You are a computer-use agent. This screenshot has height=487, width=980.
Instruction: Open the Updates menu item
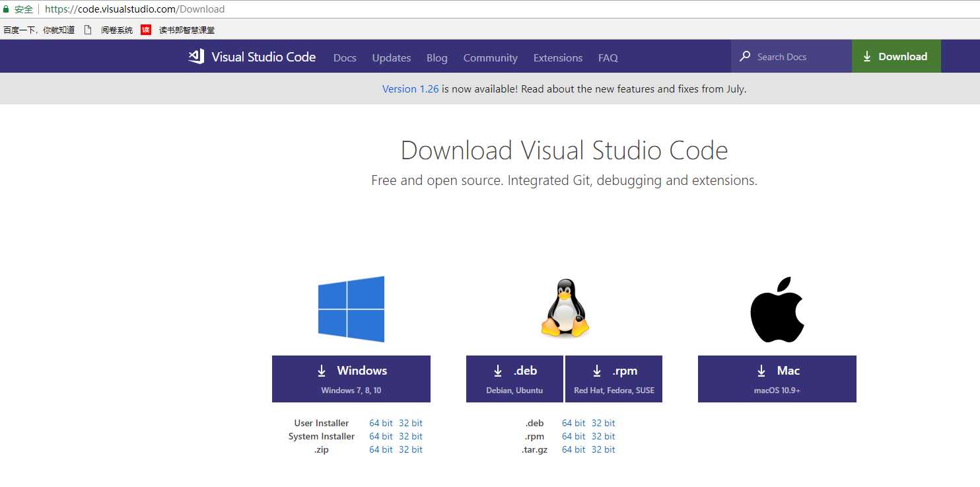tap(392, 57)
